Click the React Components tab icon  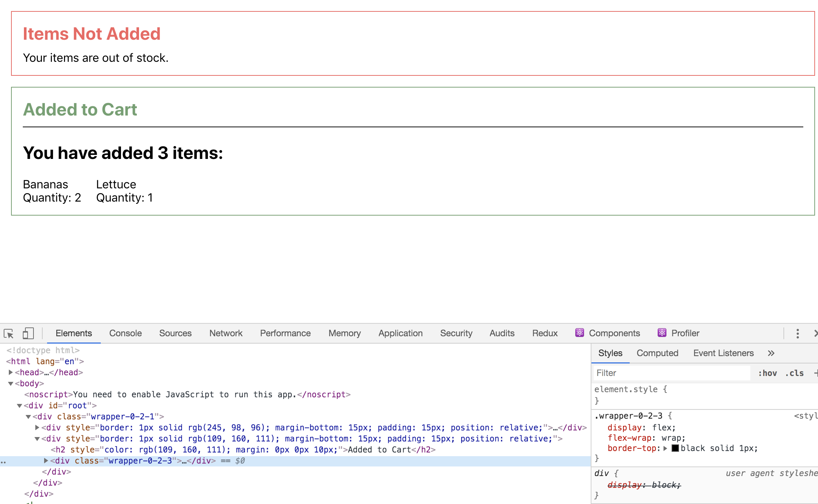[580, 333]
